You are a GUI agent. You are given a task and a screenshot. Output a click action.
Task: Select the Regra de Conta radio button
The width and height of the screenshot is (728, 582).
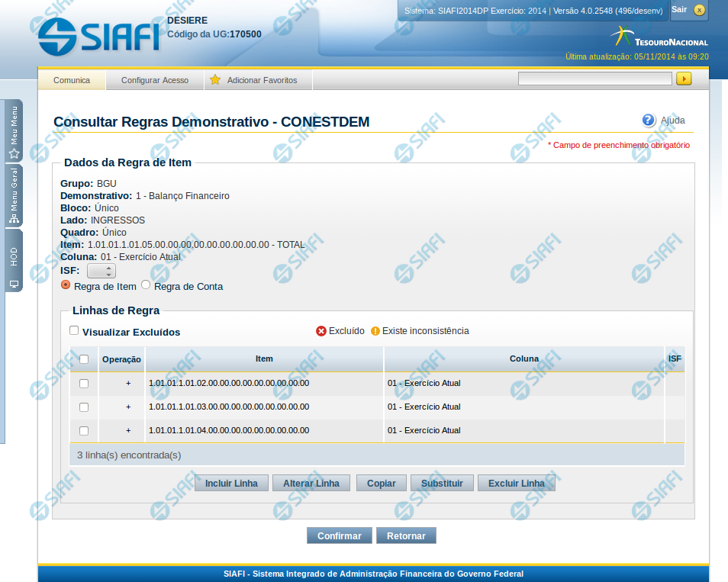point(146,285)
